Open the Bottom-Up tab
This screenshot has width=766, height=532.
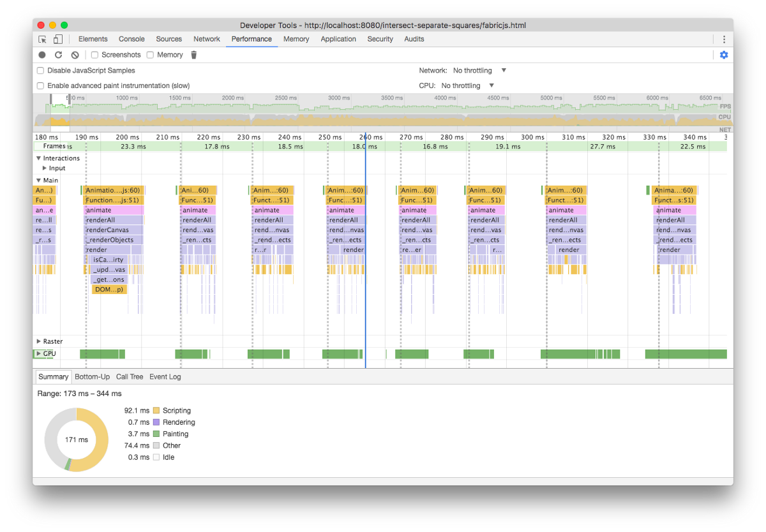92,377
